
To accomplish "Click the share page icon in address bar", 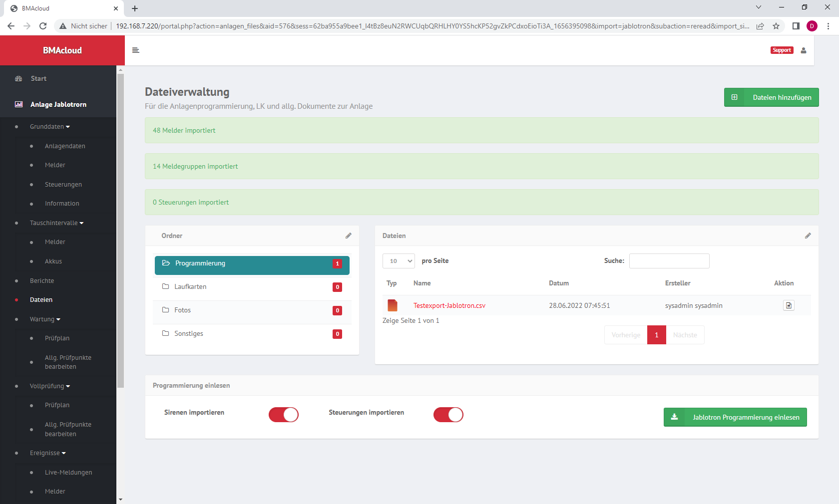I will pos(760,26).
